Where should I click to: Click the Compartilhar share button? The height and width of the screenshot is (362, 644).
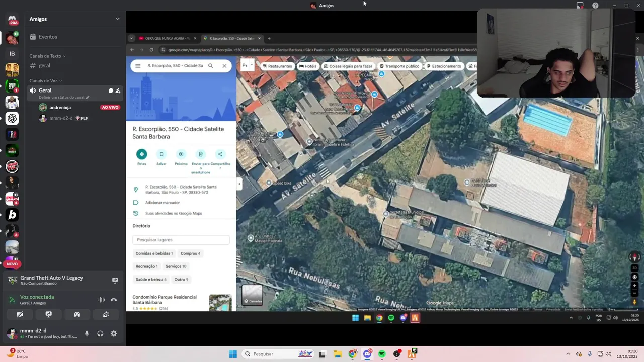220,159
